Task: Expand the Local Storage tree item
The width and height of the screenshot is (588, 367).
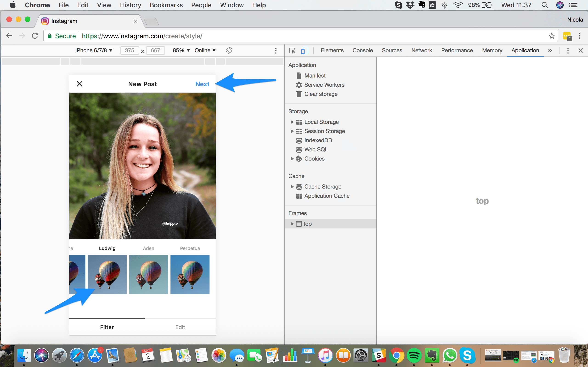Action: (x=292, y=122)
